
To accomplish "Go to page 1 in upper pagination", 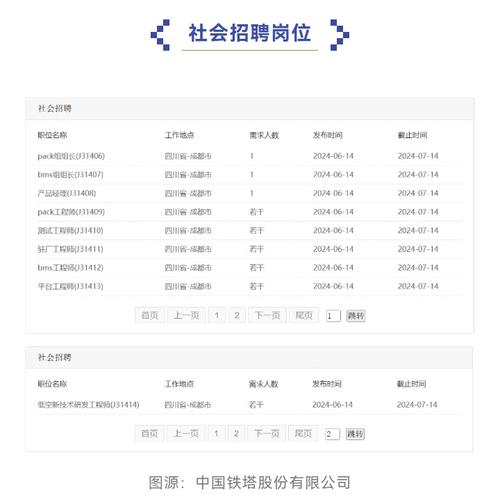I will (x=217, y=315).
